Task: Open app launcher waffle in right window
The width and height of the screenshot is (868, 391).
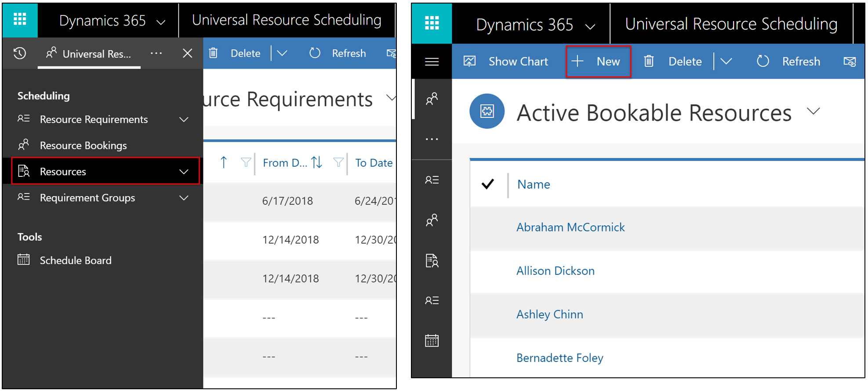Action: pyautogui.click(x=432, y=23)
